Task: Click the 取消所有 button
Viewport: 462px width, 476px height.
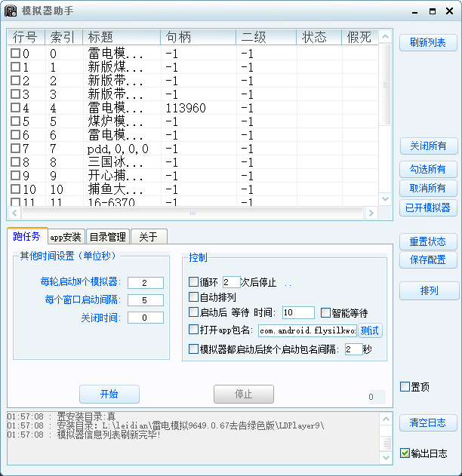Action: point(428,189)
